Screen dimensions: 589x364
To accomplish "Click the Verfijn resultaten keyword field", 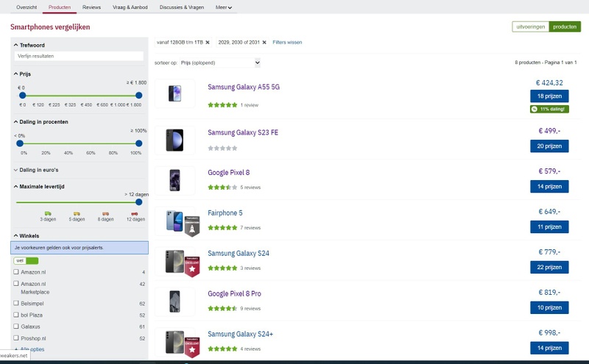I will [x=79, y=56].
